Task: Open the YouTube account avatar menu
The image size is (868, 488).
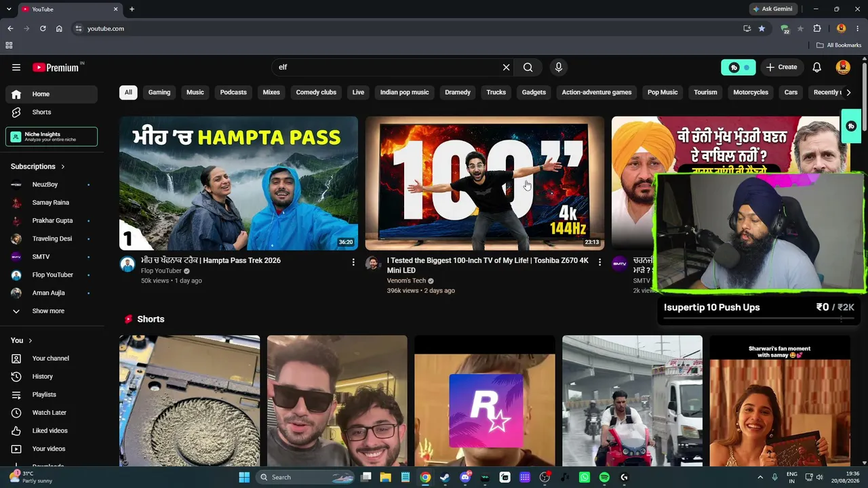Action: tap(844, 67)
